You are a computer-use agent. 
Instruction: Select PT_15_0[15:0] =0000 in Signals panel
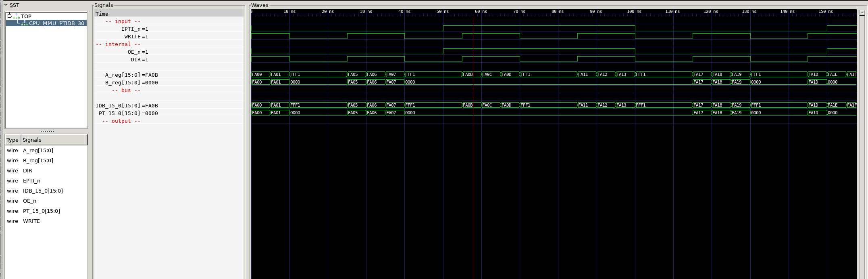click(x=169, y=113)
